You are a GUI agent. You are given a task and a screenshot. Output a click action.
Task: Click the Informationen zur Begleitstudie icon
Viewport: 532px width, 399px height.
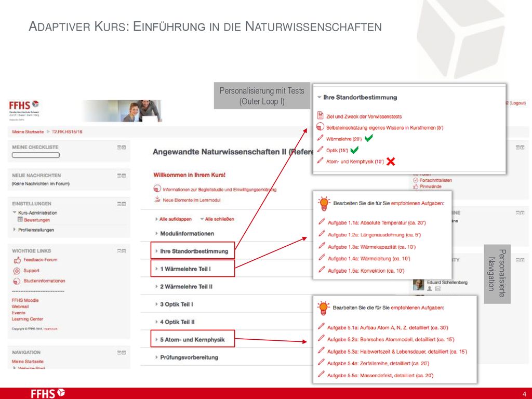pos(157,189)
